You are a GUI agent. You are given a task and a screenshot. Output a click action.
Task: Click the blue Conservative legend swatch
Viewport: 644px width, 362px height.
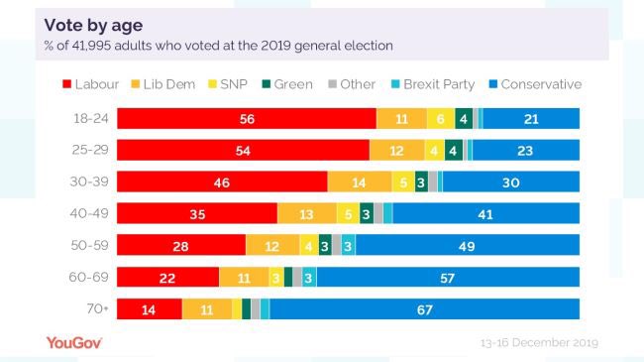pos(493,84)
